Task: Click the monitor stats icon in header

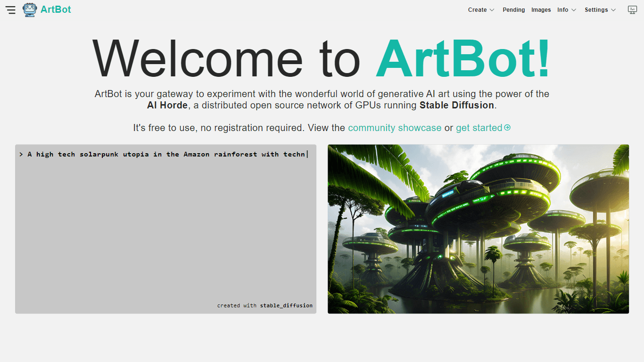Action: tap(632, 10)
